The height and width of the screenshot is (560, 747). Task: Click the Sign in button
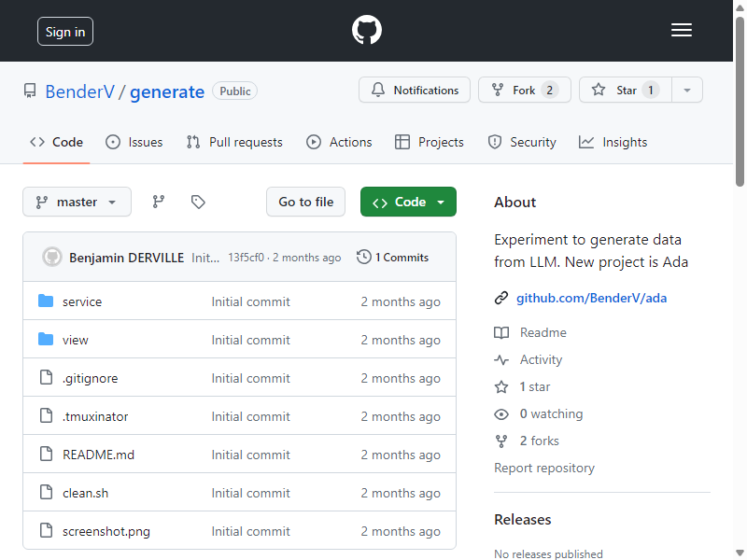tap(65, 32)
